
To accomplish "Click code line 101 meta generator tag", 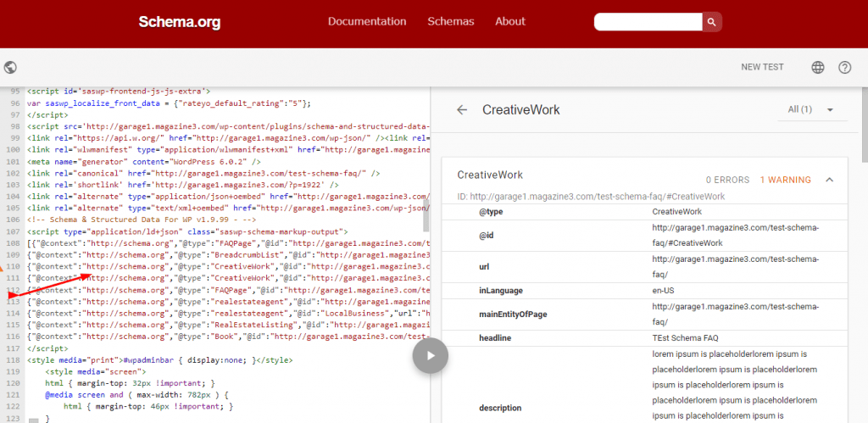I will tap(143, 162).
